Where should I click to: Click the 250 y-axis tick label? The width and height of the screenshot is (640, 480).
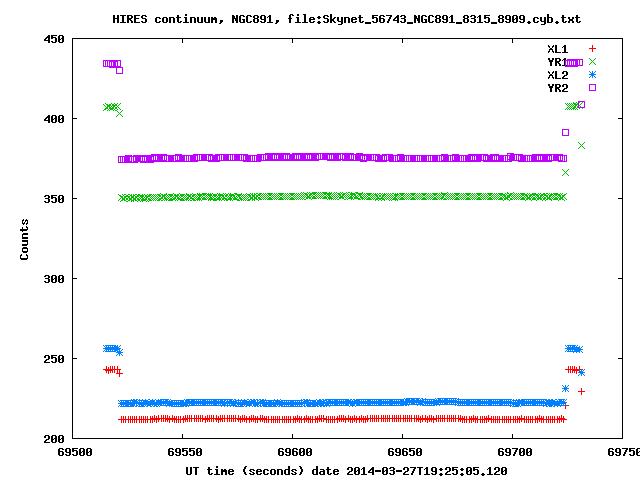pos(54,359)
